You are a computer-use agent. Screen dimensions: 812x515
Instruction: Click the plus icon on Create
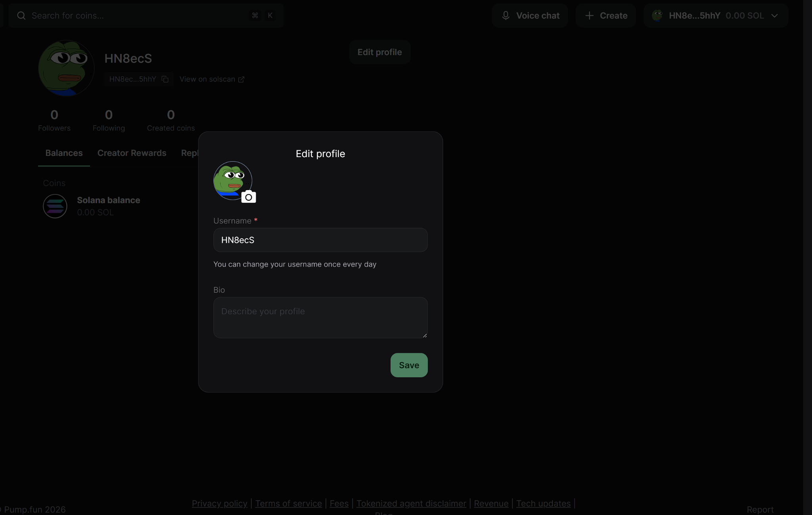click(589, 15)
